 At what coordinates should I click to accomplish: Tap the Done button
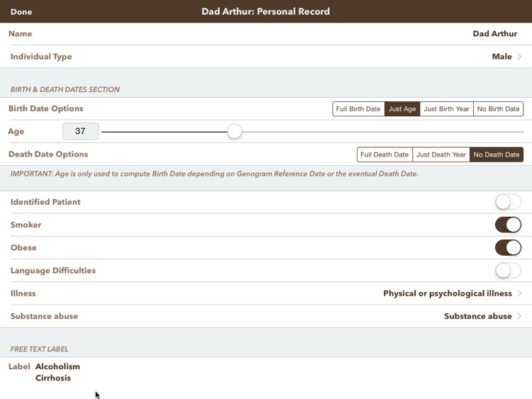[x=21, y=12]
